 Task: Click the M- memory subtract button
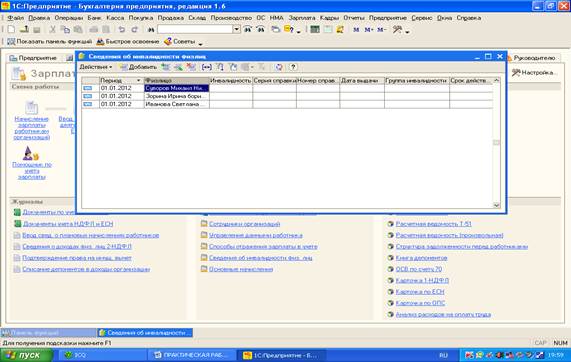(x=381, y=29)
